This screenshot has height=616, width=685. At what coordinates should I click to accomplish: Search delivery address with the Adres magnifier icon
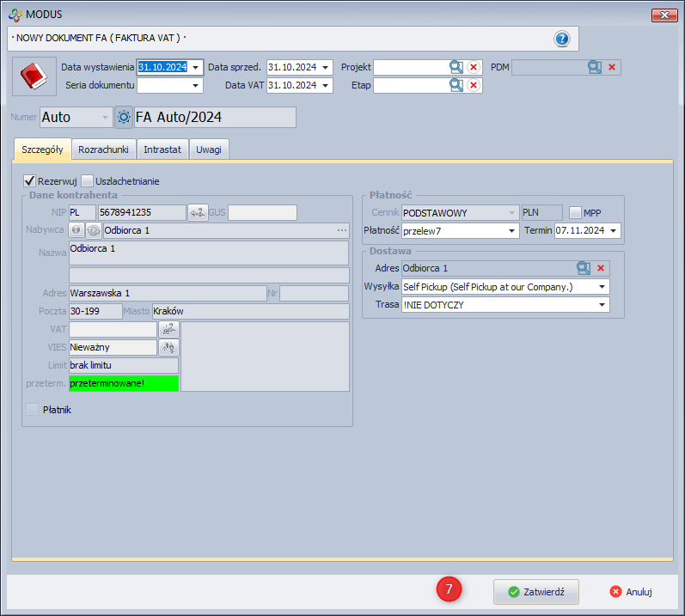[584, 268]
